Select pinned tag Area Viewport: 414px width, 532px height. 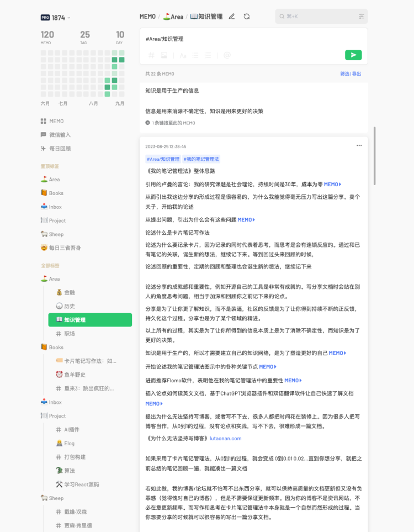coord(50,179)
